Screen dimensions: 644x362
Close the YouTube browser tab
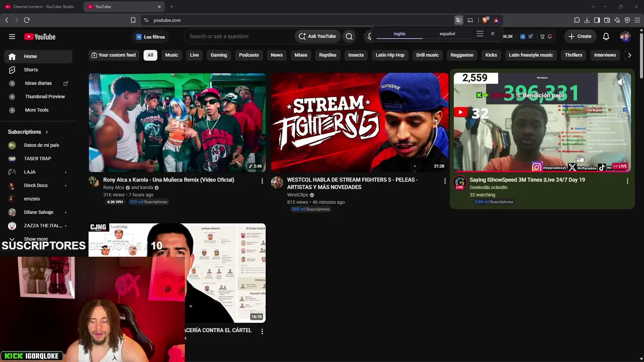coord(159,7)
